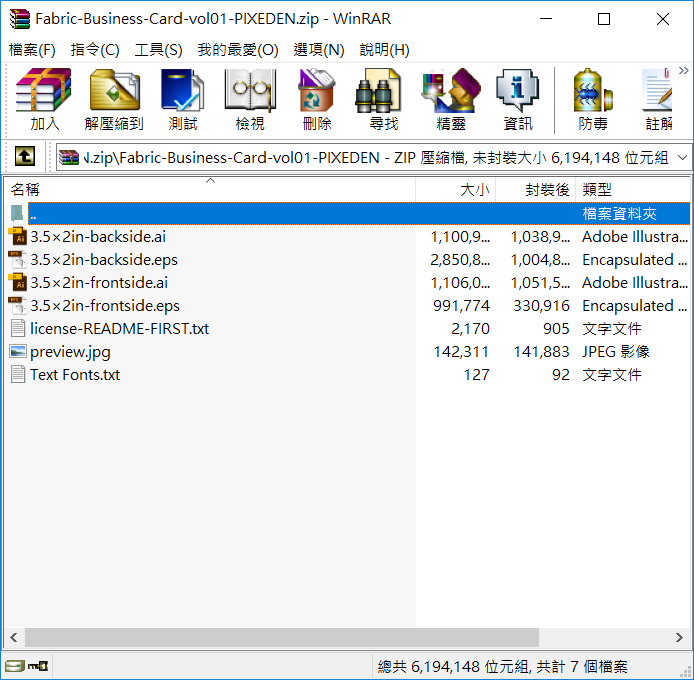
Task: Click the EPS icon of backside.eps
Action: click(x=18, y=259)
